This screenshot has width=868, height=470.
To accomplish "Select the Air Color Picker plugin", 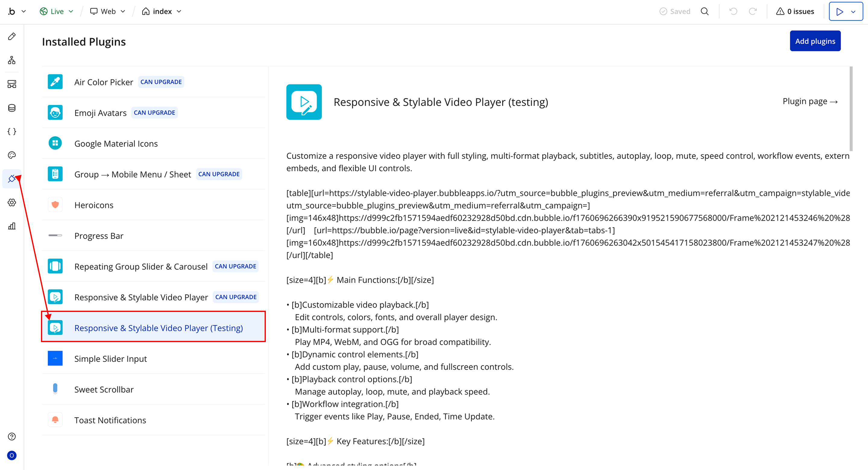I will (103, 82).
